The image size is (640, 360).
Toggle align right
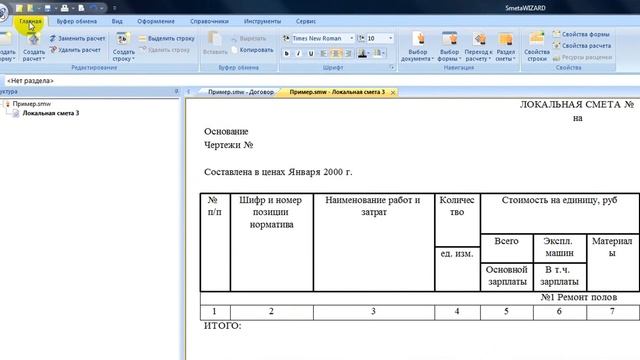pos(348,53)
